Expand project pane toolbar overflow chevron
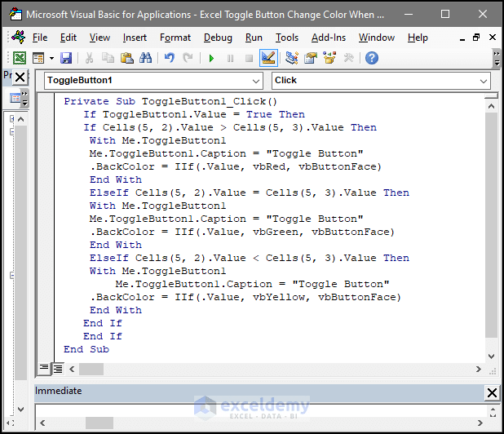The height and width of the screenshot is (434, 504). pyautogui.click(x=24, y=98)
